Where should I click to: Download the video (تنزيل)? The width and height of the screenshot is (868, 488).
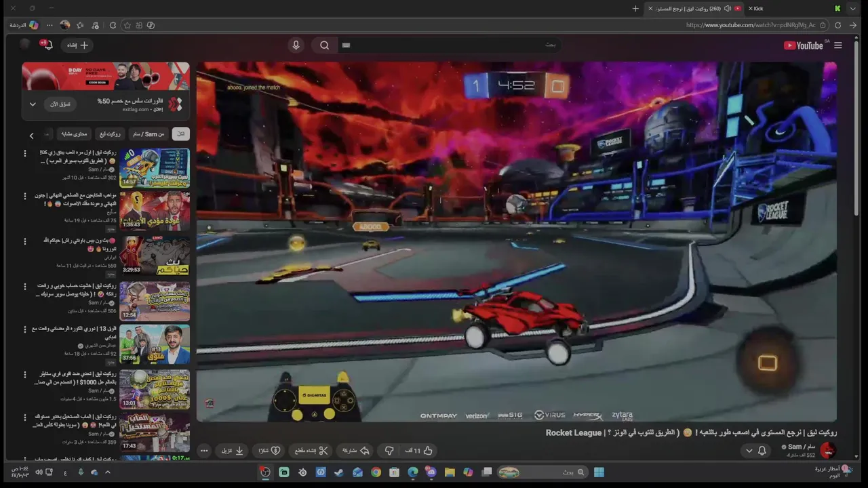(233, 451)
